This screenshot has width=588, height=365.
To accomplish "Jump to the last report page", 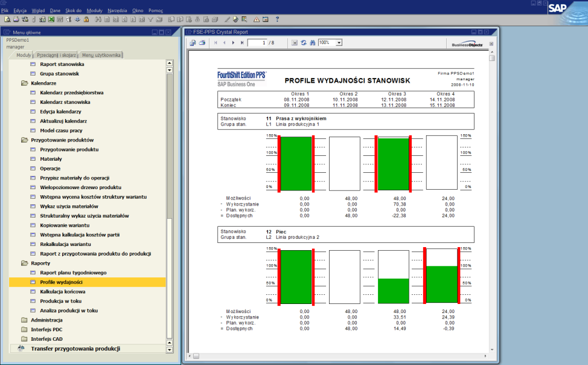I will (242, 43).
